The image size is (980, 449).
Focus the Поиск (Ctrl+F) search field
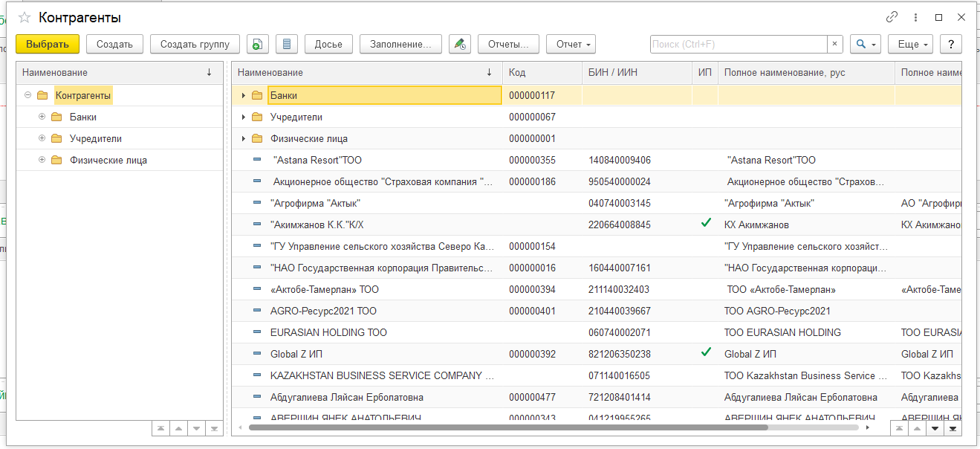pos(739,45)
